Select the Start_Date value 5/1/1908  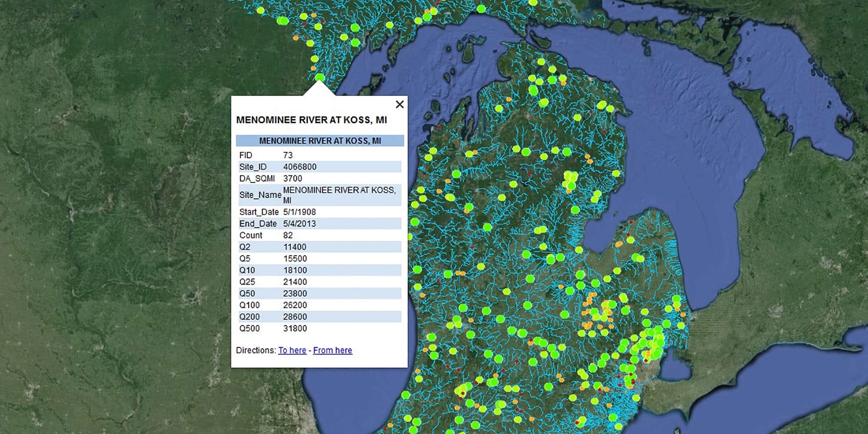point(299,212)
